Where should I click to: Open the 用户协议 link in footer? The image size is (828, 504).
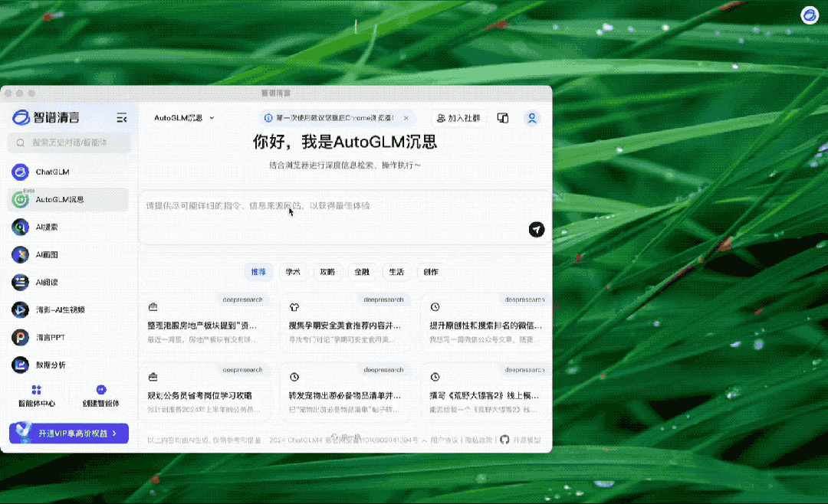444,440
